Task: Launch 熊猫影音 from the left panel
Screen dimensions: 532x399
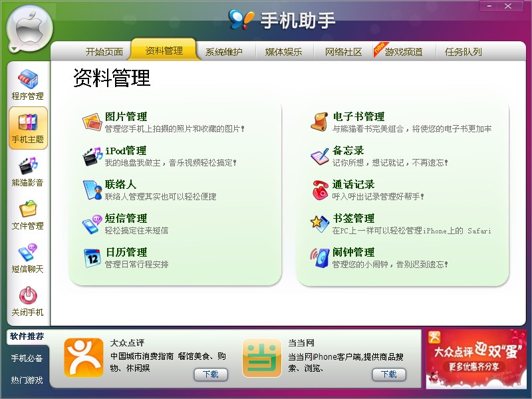Action: (x=27, y=172)
